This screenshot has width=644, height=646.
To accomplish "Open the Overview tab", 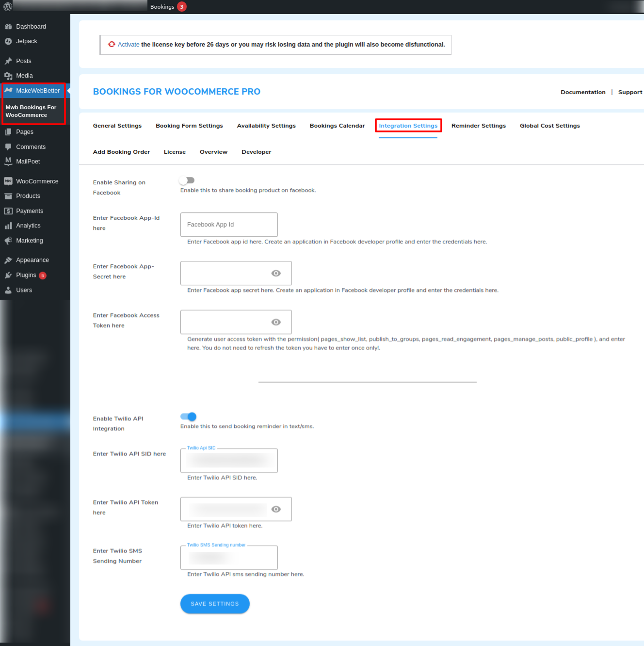I will [x=213, y=152].
